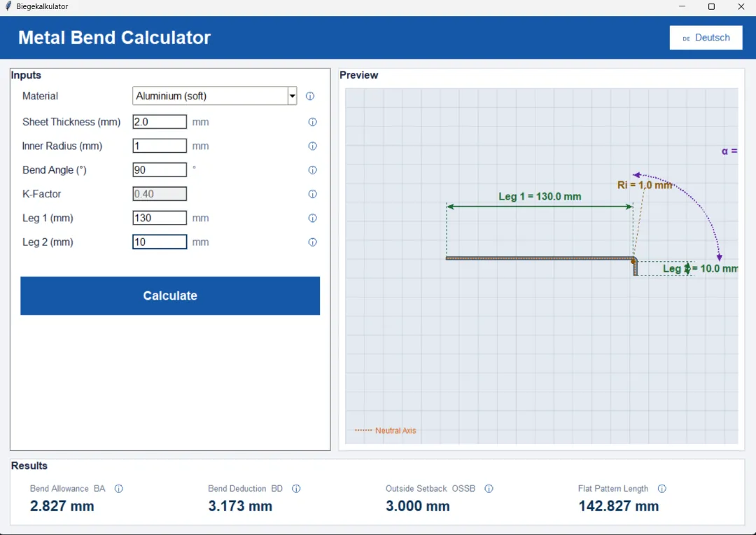Click the Biegekalkulator feather title bar icon

click(8, 6)
